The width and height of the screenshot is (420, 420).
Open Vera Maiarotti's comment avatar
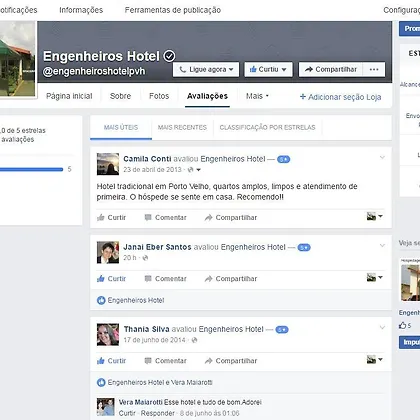106,407
